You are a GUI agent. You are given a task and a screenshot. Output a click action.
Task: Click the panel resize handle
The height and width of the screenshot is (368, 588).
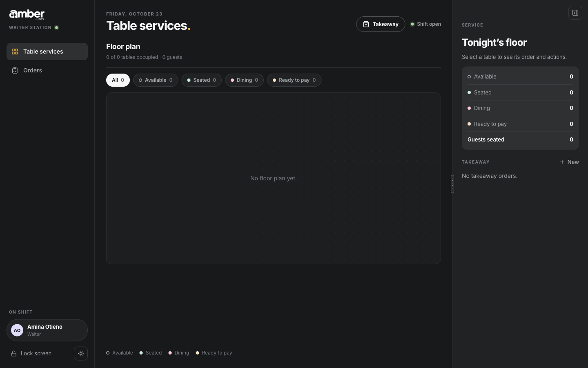click(x=452, y=184)
